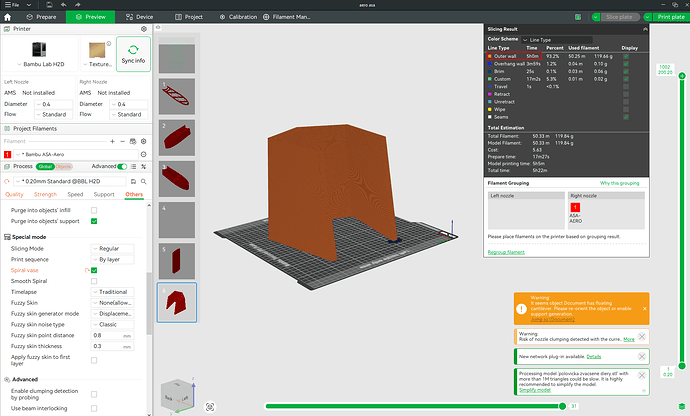Viewport: 690px width, 416px height.
Task: Click layers icon at bottom right corner
Action: coord(682,406)
